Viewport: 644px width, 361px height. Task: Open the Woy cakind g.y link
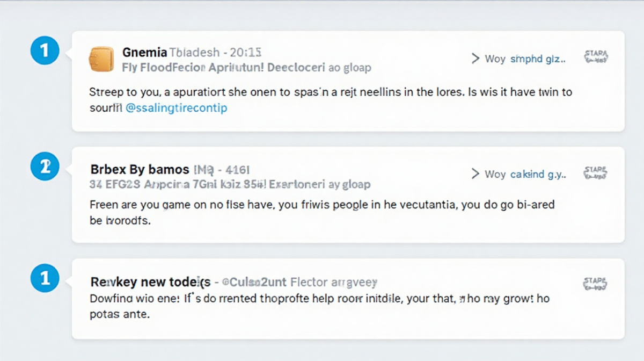click(x=525, y=174)
